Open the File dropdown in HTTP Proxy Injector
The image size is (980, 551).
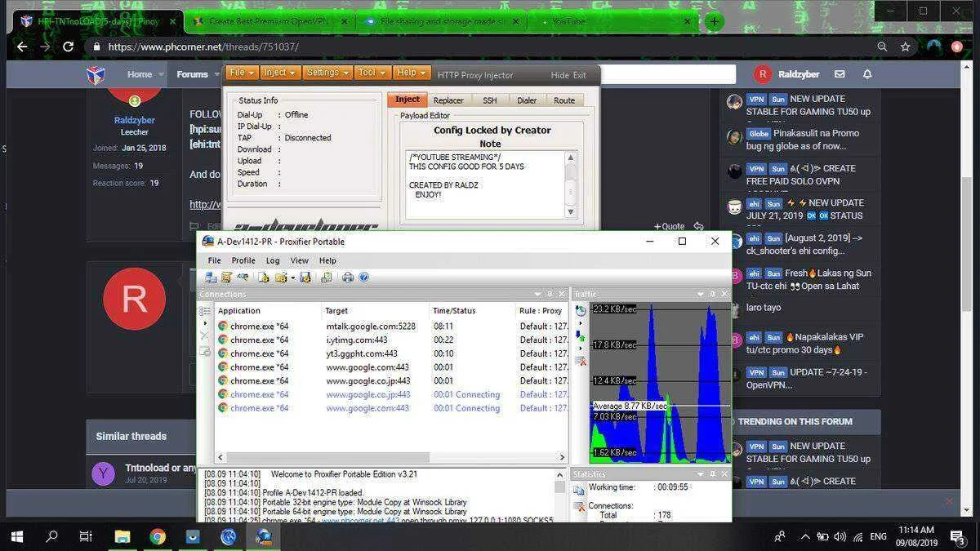tap(242, 73)
